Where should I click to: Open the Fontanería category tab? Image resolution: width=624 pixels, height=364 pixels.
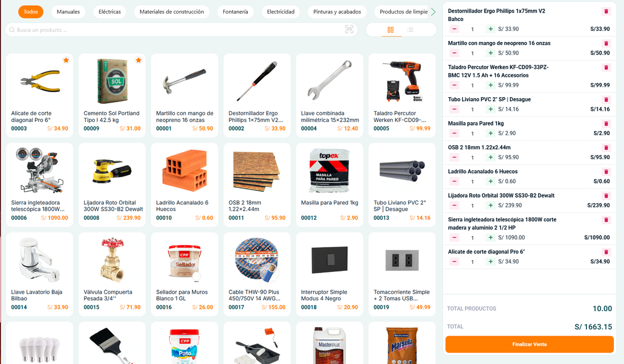point(235,12)
